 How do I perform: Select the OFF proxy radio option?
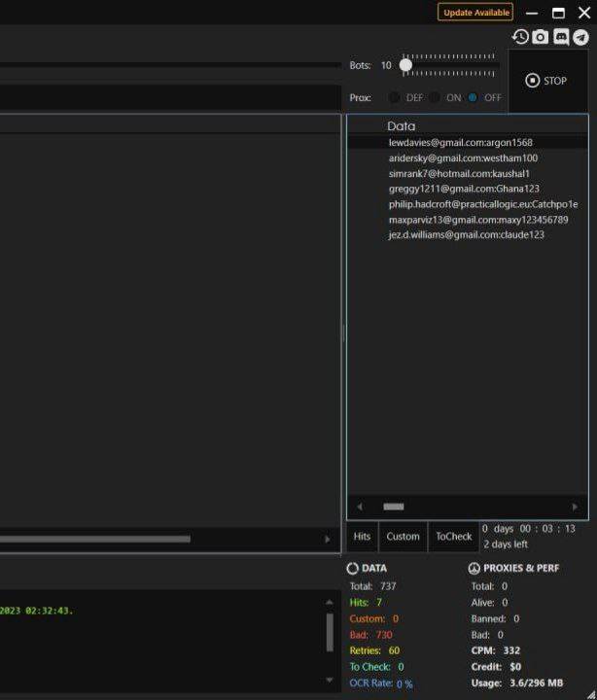click(473, 98)
